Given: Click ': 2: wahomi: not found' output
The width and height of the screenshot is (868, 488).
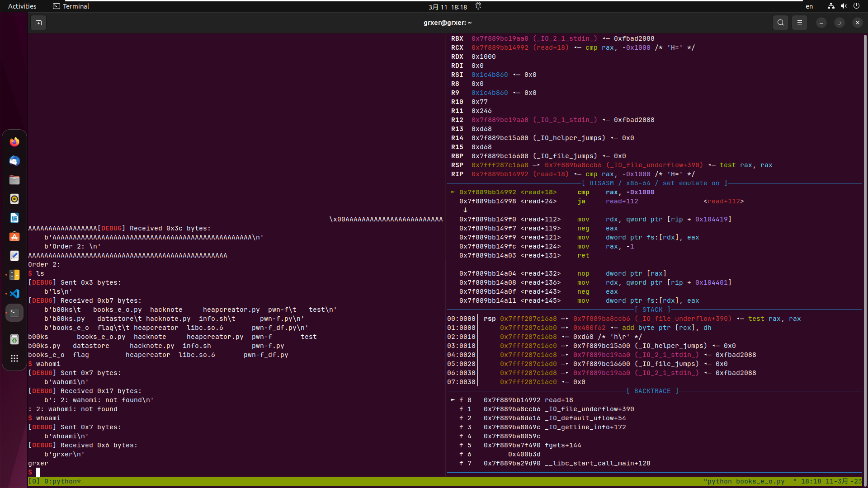Looking at the screenshot, I should click(x=73, y=409).
